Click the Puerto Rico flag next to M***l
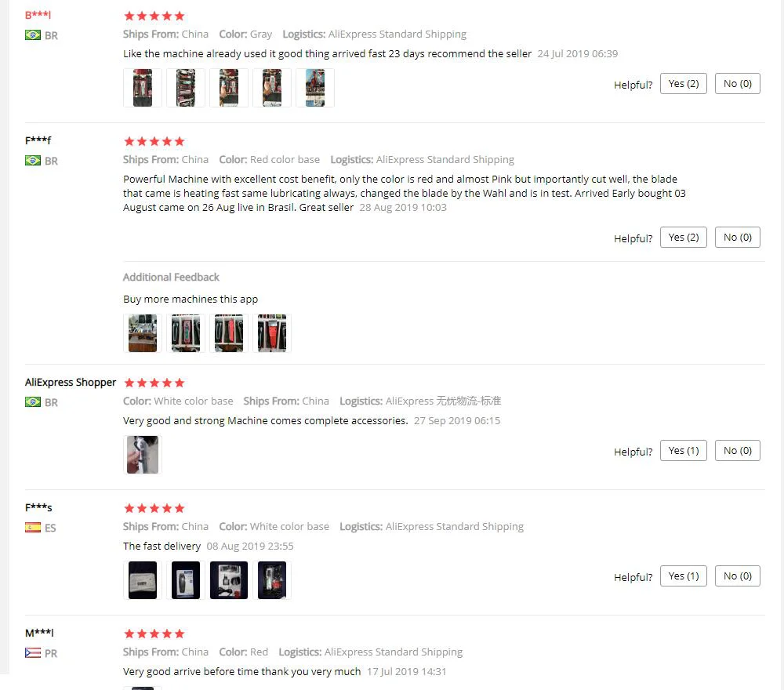Screen dimensions: 784x690 (x=33, y=653)
